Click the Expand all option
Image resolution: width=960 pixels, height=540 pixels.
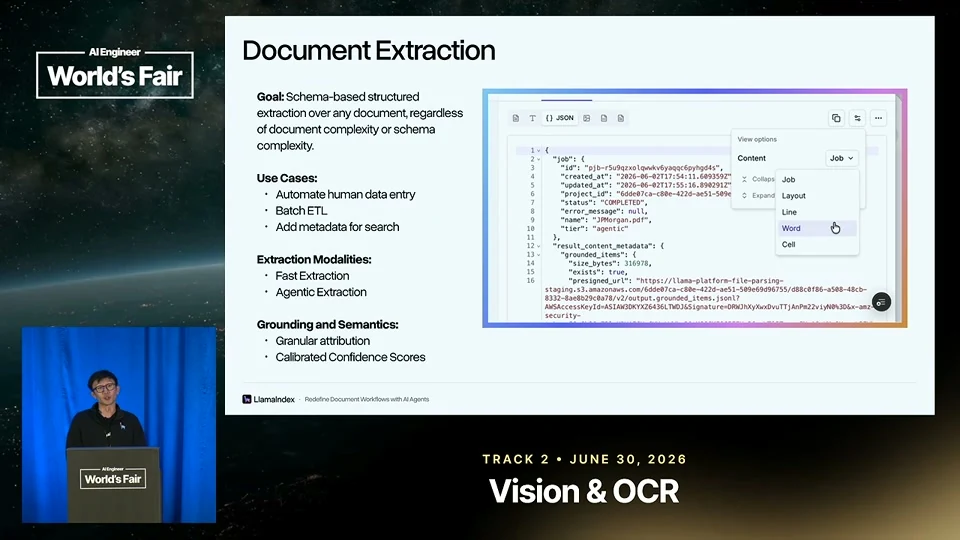point(757,195)
